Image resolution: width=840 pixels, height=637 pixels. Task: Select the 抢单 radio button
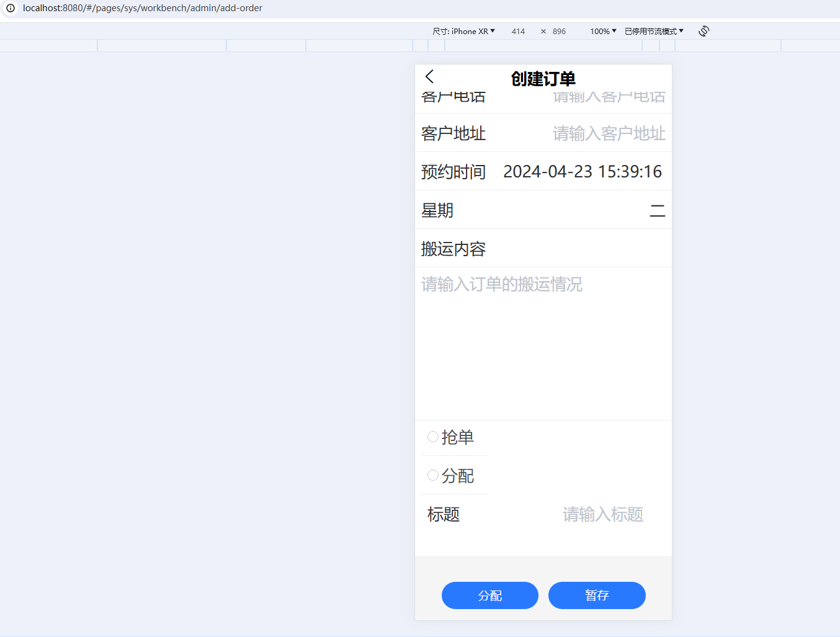coord(433,437)
